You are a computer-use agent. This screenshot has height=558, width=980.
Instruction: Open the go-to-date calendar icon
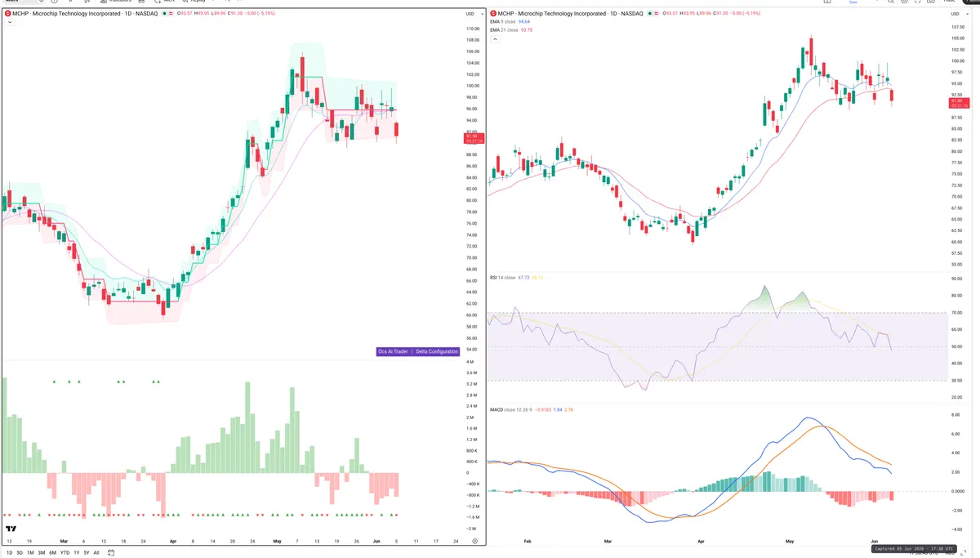point(111,552)
